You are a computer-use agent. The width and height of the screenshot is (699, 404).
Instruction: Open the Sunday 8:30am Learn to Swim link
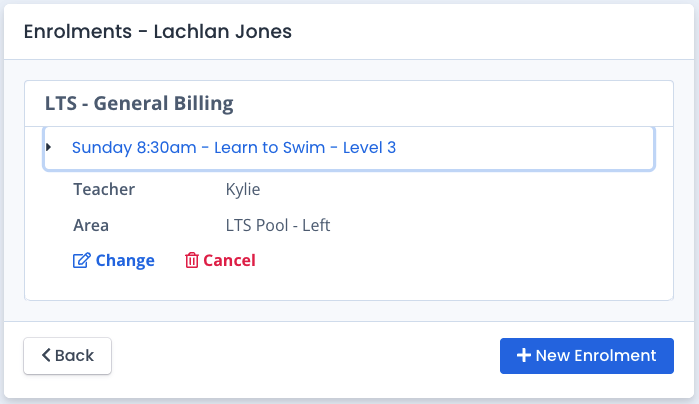(x=234, y=148)
